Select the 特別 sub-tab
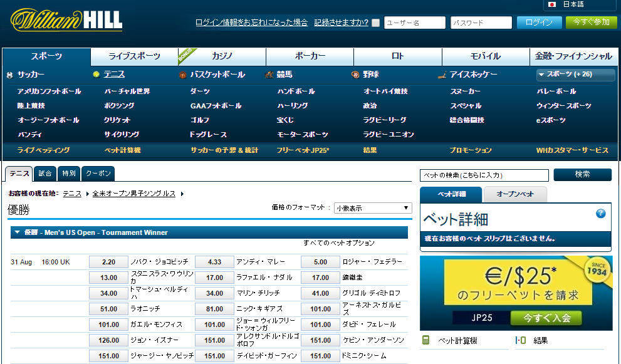This screenshot has height=364, width=621. (69, 174)
